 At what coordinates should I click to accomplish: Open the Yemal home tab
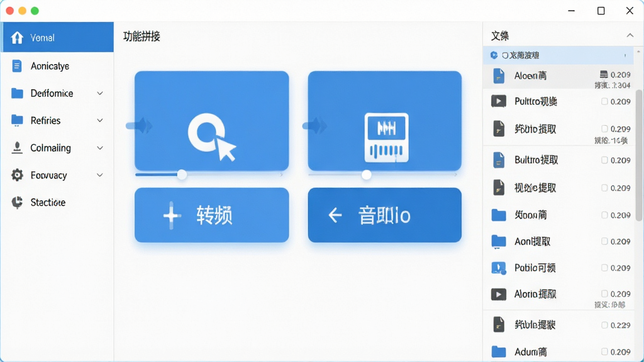(x=57, y=37)
